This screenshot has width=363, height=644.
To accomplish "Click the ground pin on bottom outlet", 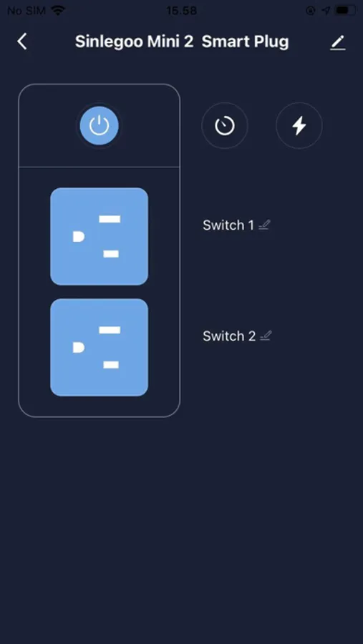I will [x=79, y=348].
